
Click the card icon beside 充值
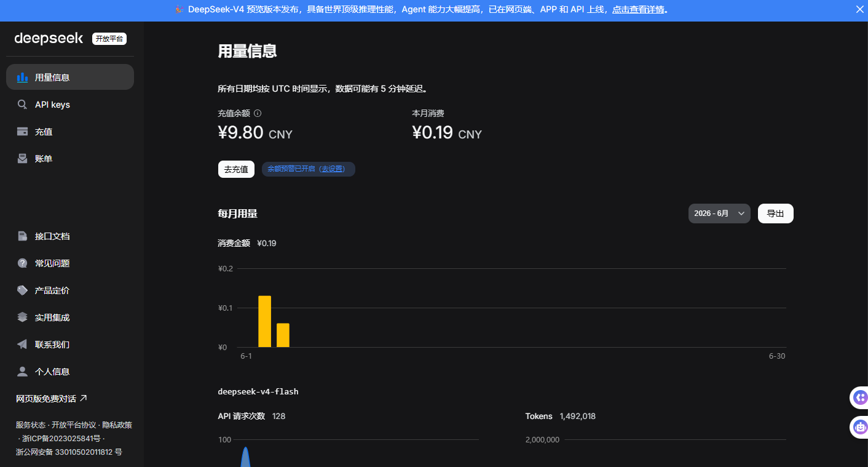point(22,132)
